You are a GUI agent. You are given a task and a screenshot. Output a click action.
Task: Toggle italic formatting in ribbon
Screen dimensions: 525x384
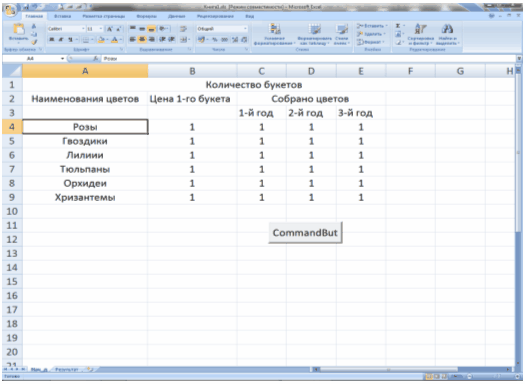[61, 40]
